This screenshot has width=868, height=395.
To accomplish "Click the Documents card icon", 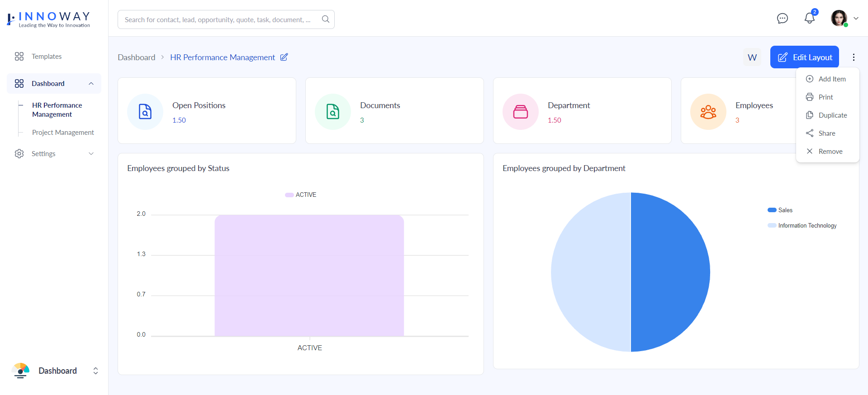I will pos(333,112).
